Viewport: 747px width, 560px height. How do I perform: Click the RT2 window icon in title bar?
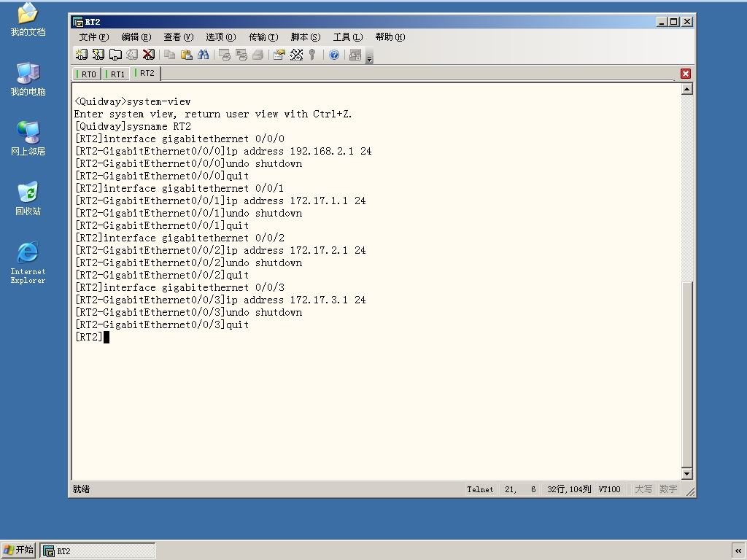(77, 22)
